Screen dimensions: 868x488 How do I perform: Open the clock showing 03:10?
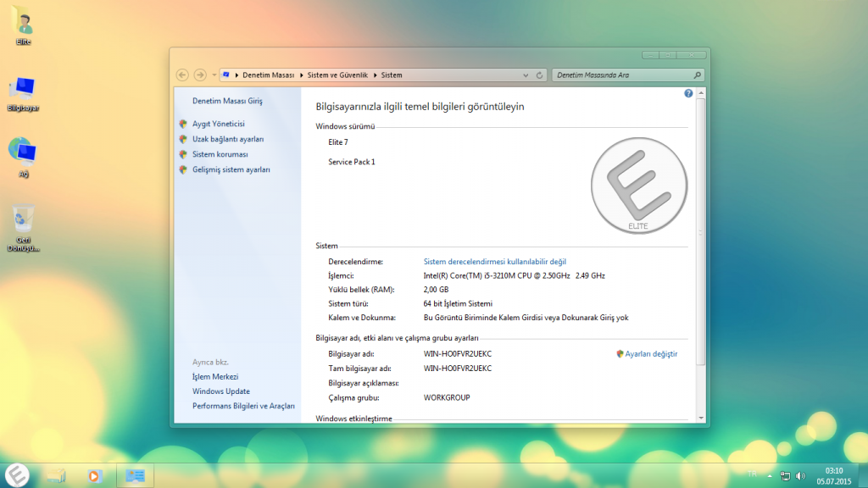click(833, 476)
